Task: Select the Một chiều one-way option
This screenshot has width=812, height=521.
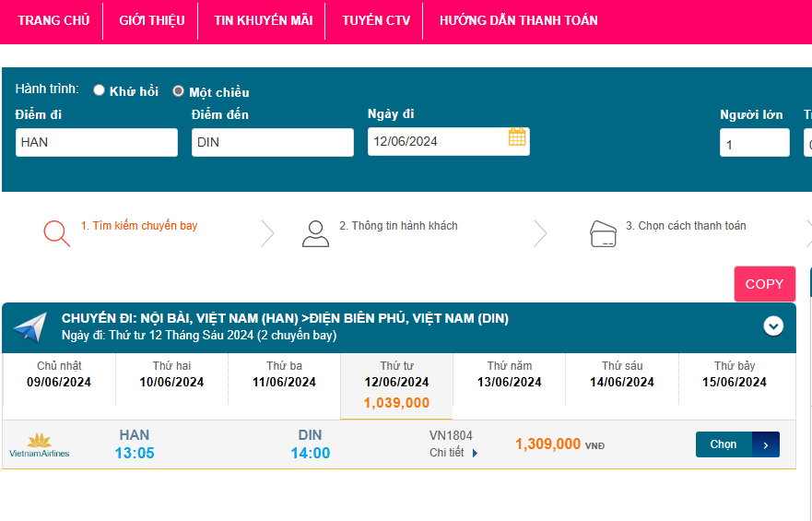Action: pos(179,91)
